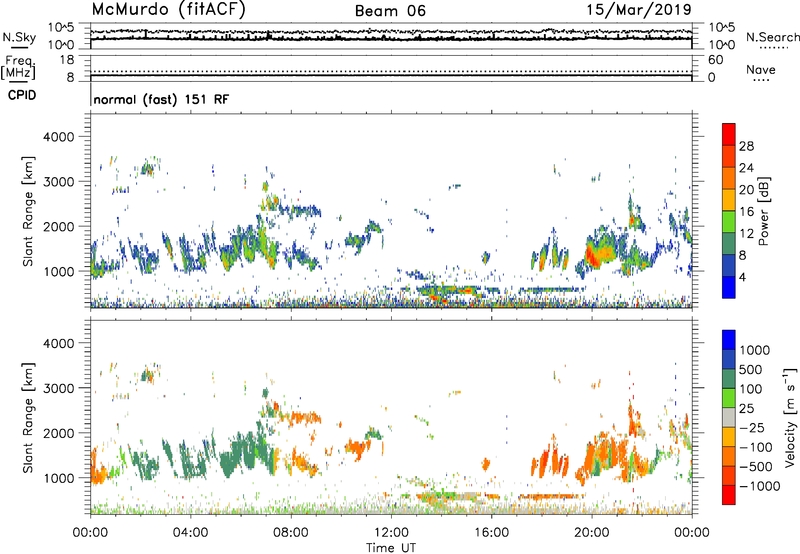
Task: Click the "-1000" velocity colorbar value
Action: (760, 486)
